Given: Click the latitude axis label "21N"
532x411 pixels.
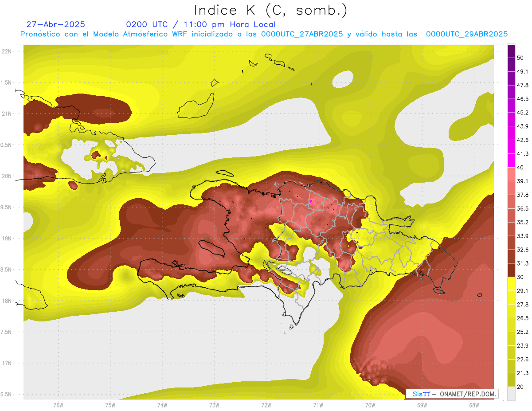Looking at the screenshot, I should [x=7, y=114].
